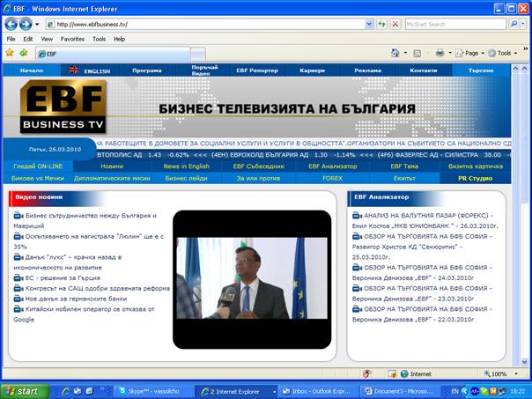Viewport: 532px width, 399px height.
Task: Open news Нов данък за германските банки
Action: coord(76,299)
